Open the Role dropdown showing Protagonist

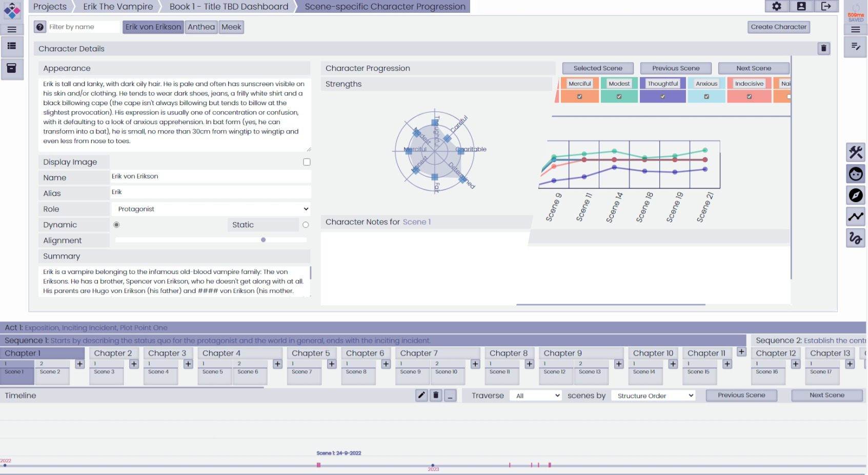tap(211, 209)
